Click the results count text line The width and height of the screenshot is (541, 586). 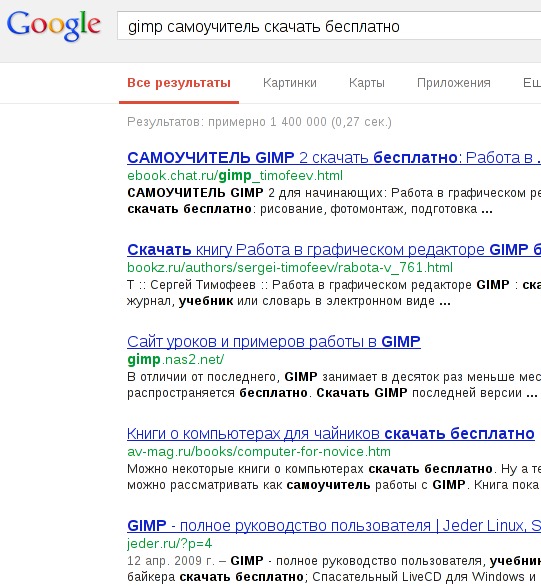[x=259, y=122]
